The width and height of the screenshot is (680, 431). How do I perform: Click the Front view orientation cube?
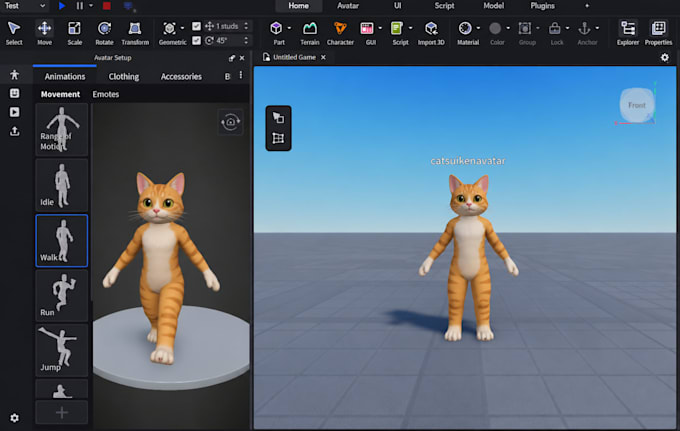637,105
